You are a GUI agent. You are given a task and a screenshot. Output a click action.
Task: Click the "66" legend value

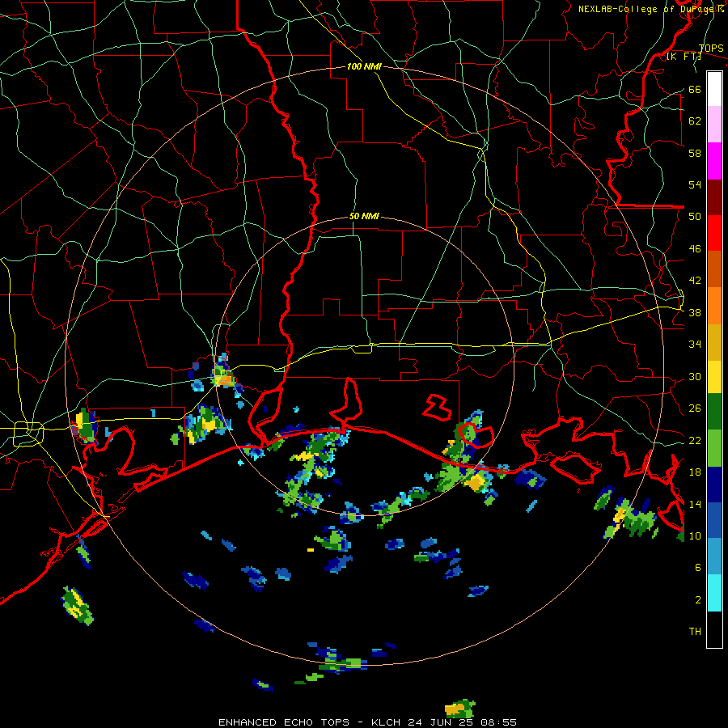(x=695, y=90)
